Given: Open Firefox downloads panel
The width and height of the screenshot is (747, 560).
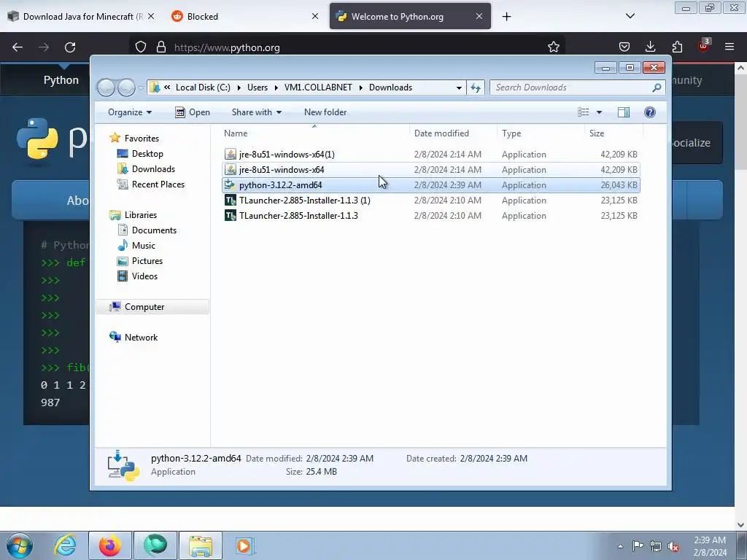Looking at the screenshot, I should [650, 47].
